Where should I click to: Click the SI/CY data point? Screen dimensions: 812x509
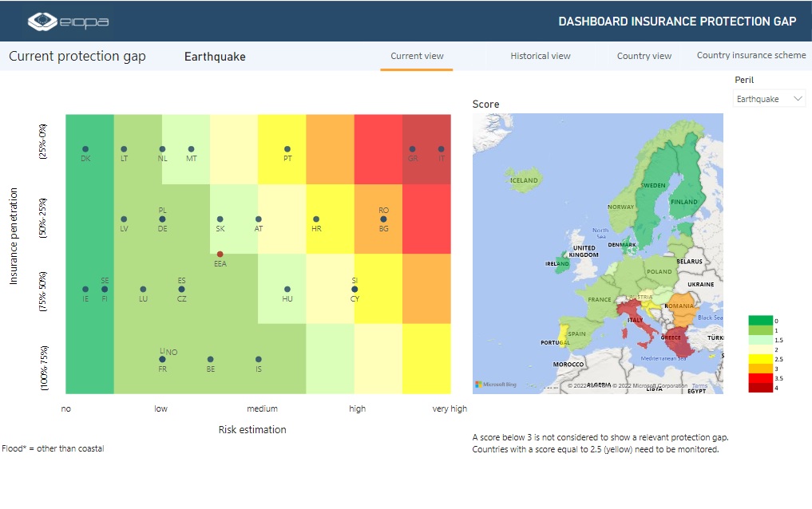(x=355, y=289)
